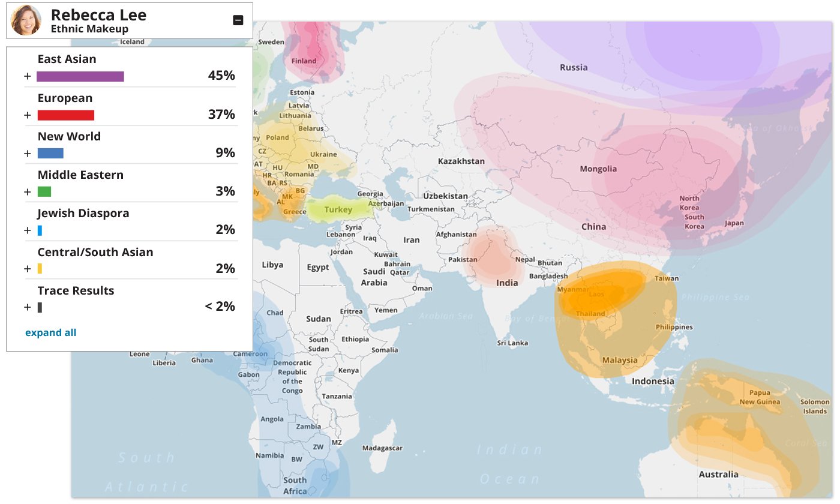Click Rebecca Lee's profile photo
Screen dimensions: 840x504
(x=26, y=20)
